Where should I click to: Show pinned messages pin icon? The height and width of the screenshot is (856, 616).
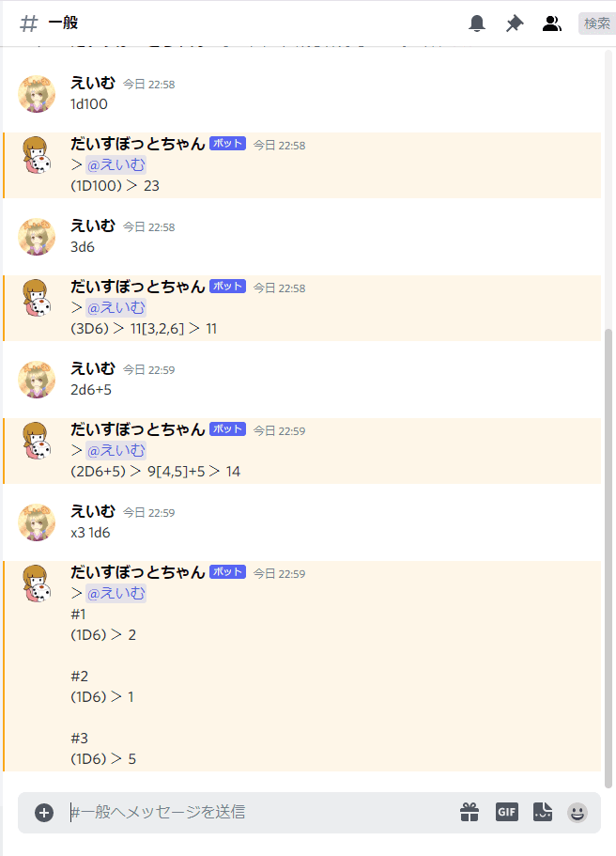[514, 23]
